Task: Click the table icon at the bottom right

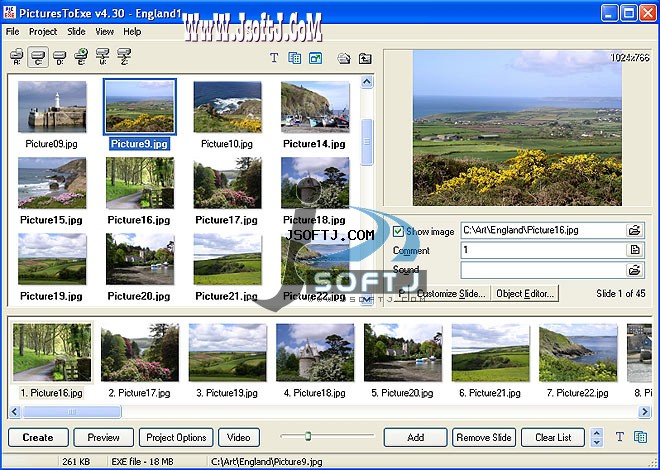Action: point(640,437)
